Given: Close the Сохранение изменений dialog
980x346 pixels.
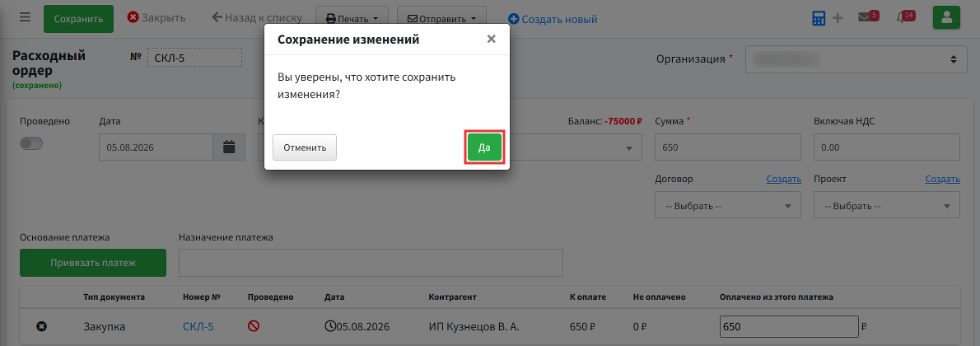Looking at the screenshot, I should pos(492,40).
